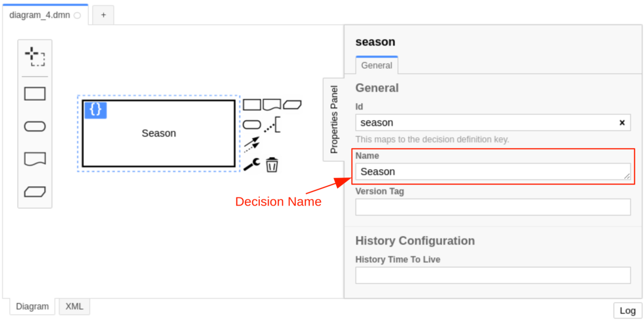644x321 pixels.
Task: Clear the Id field with the x button
Action: (622, 122)
